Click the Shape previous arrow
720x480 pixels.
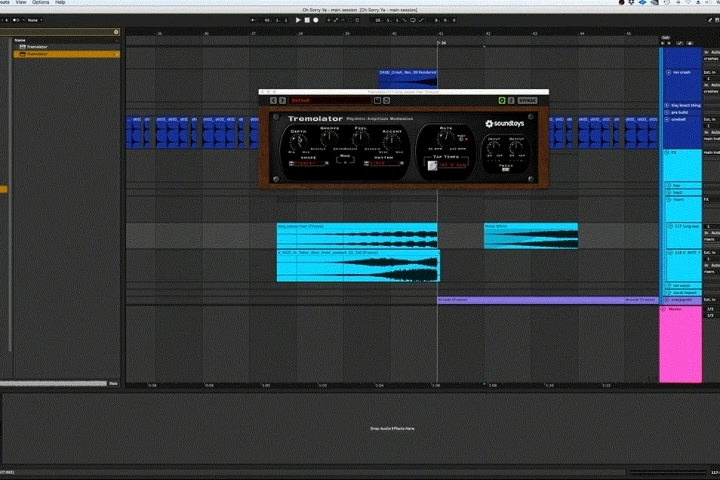click(x=291, y=163)
